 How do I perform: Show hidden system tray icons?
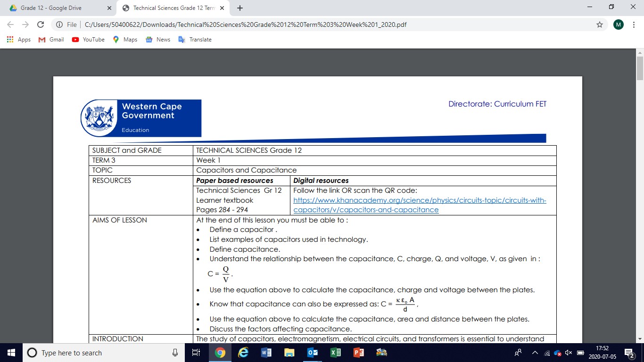[535, 353]
